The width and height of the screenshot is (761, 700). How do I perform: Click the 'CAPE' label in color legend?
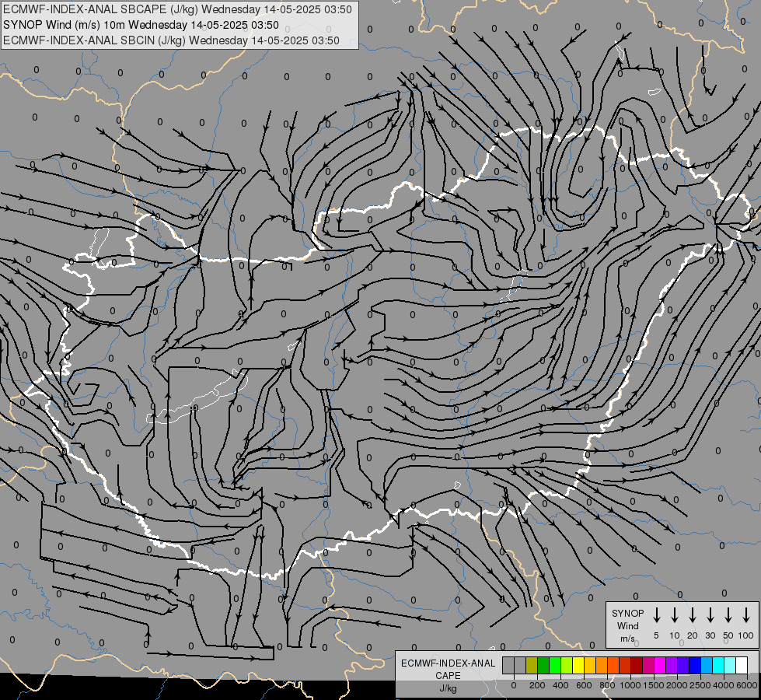coord(448,676)
